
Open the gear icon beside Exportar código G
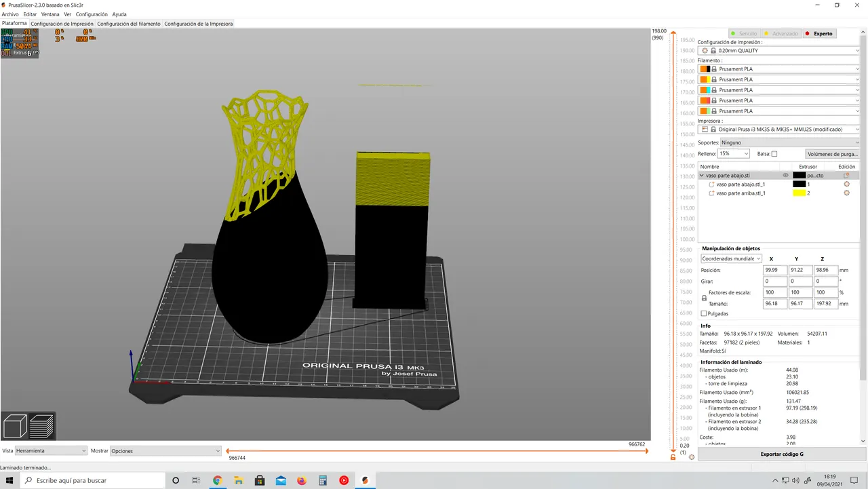[691, 456]
